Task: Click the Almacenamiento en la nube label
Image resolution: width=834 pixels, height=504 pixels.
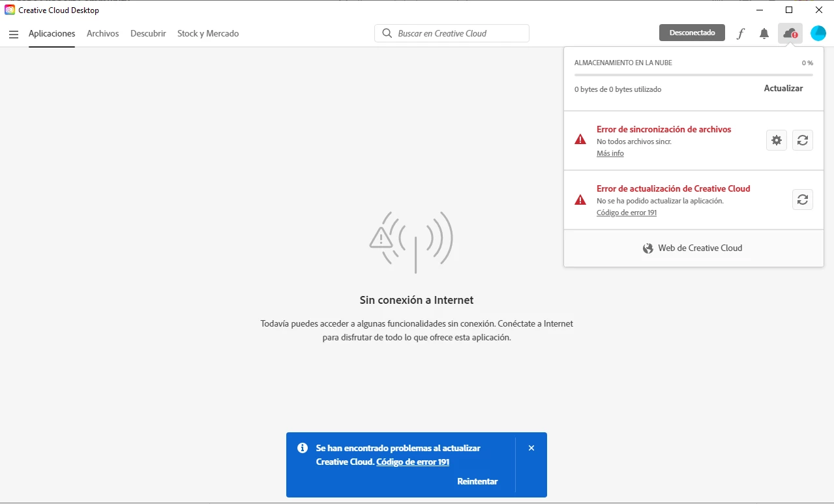Action: pos(623,63)
